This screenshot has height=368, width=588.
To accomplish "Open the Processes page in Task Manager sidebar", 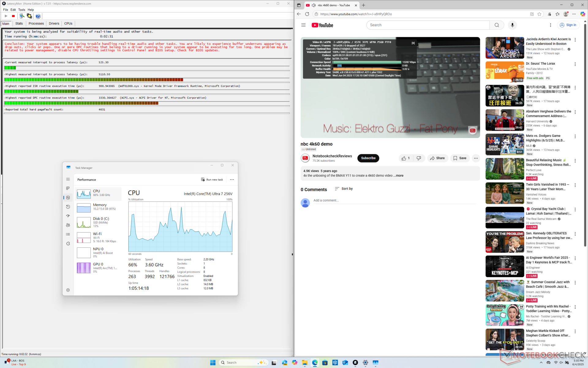I will click(x=68, y=188).
